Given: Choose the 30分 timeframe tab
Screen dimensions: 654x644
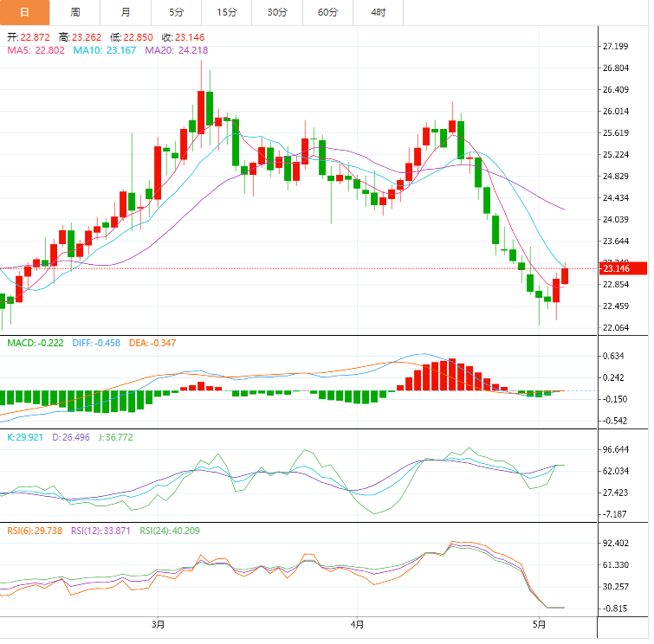Looking at the screenshot, I should [x=277, y=12].
